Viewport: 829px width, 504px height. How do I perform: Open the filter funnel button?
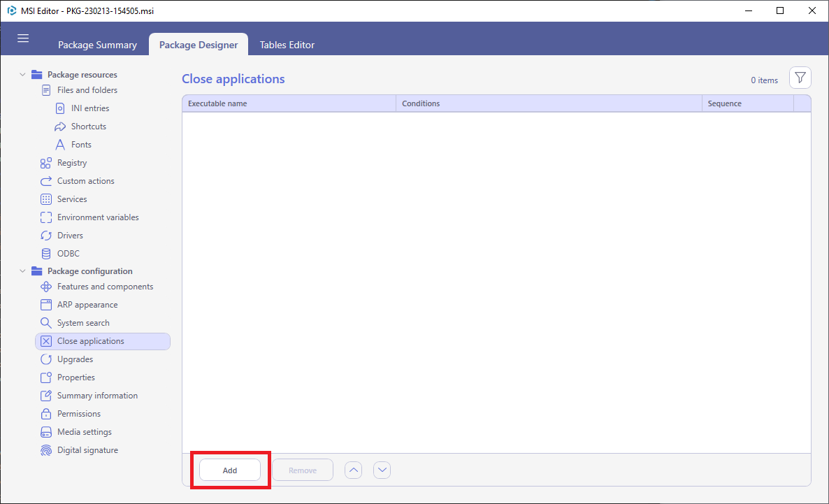(x=800, y=78)
